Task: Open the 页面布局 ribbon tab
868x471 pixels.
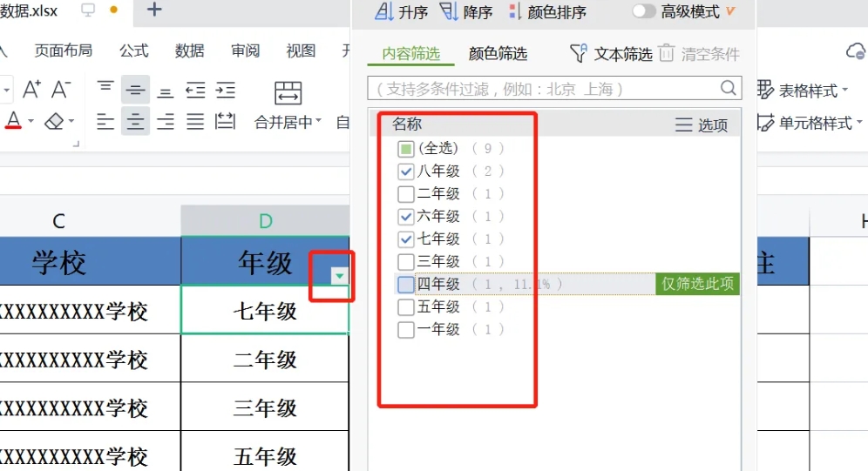Action: 63,50
